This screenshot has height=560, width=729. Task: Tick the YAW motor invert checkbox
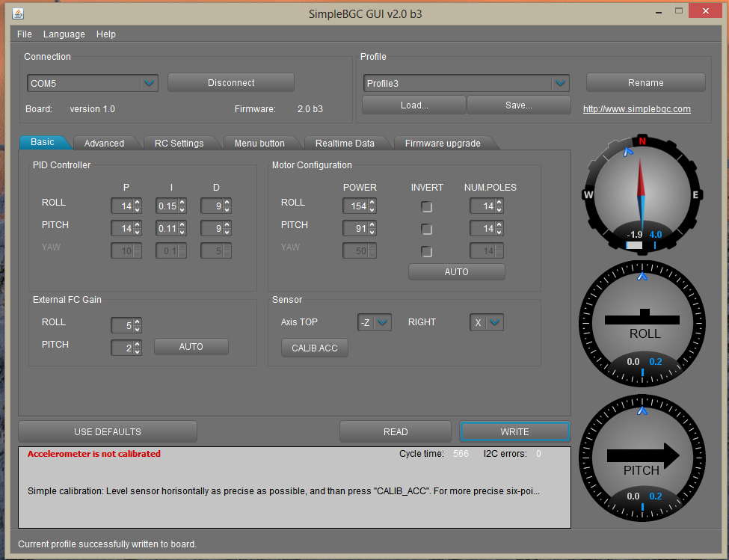tap(426, 251)
